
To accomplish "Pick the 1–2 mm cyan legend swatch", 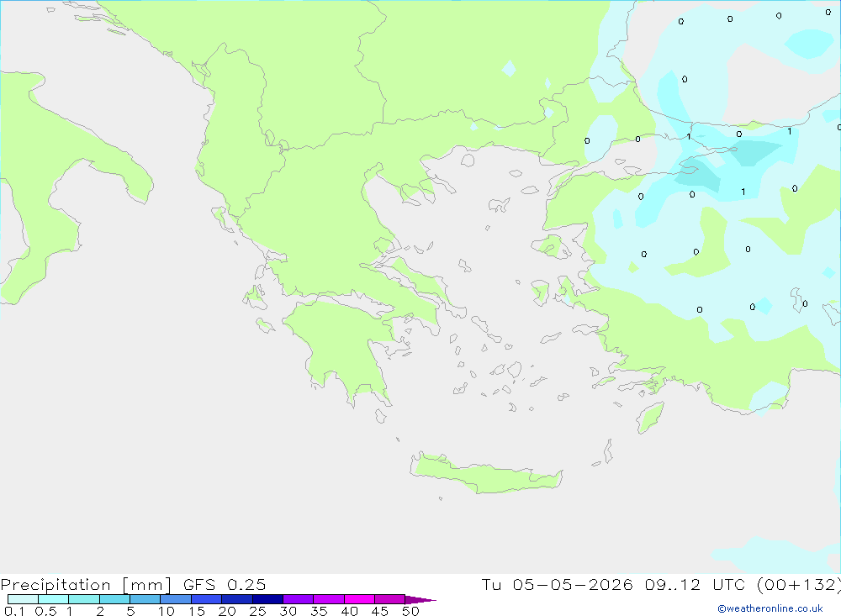I will point(84,599).
